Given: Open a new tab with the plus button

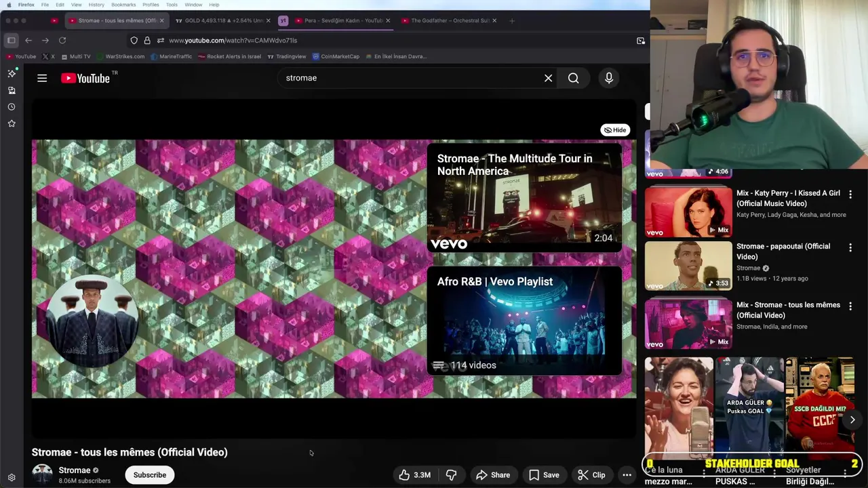Looking at the screenshot, I should 512,20.
